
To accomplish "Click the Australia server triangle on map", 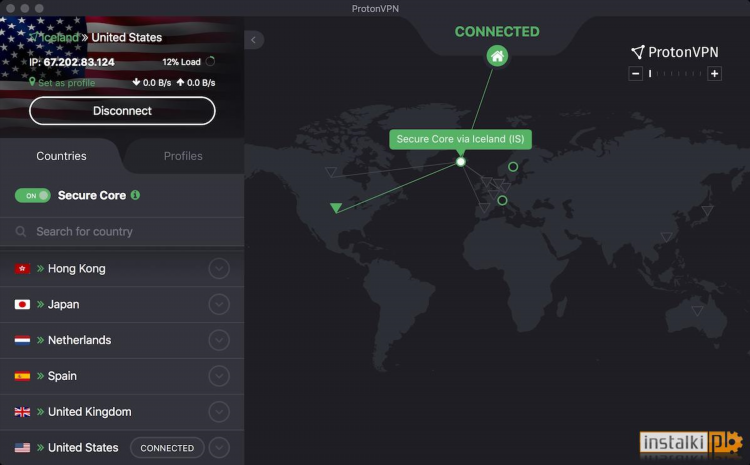I will pyautogui.click(x=697, y=310).
